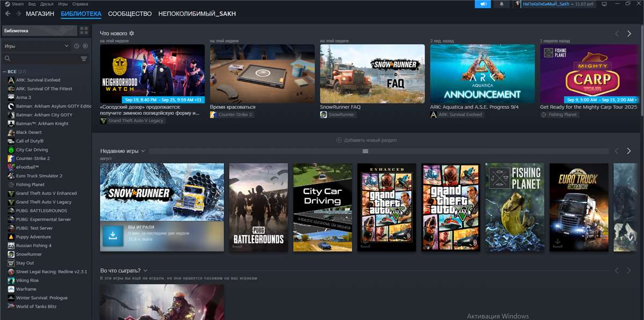The width and height of the screenshot is (644, 320).
Task: Open the Во что сыграть shelf dropdown
Action: [x=145, y=271]
